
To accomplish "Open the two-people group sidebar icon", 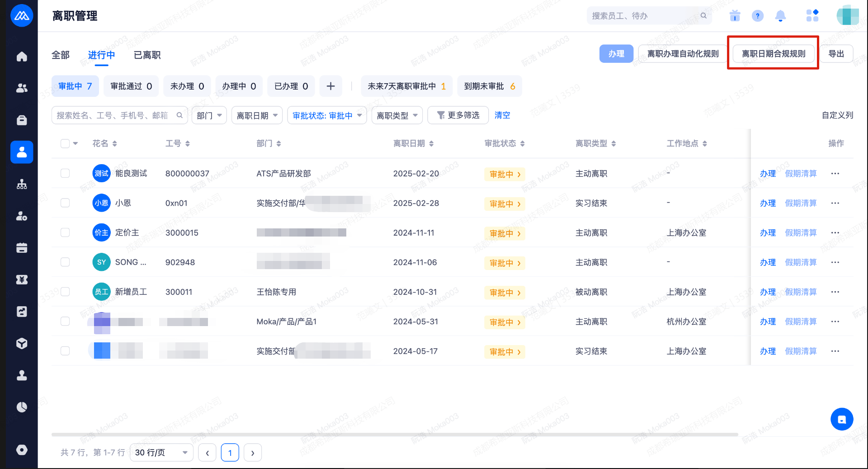I will [x=22, y=88].
